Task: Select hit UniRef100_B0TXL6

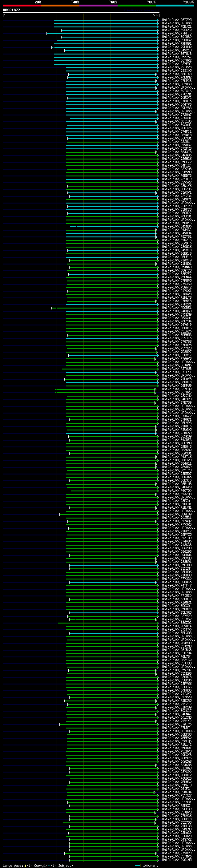Action: click(176, 91)
